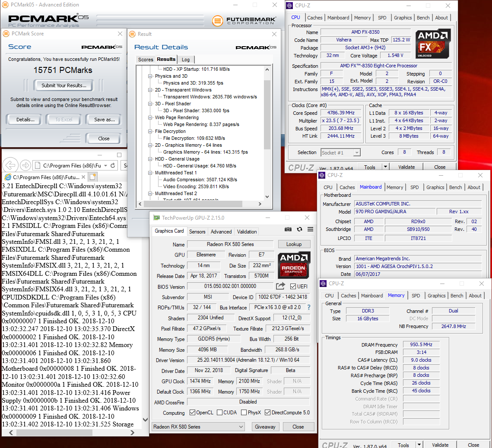Click the Giveaway button in GPU-Z
Screen dimensions: 492x448
click(x=265, y=427)
